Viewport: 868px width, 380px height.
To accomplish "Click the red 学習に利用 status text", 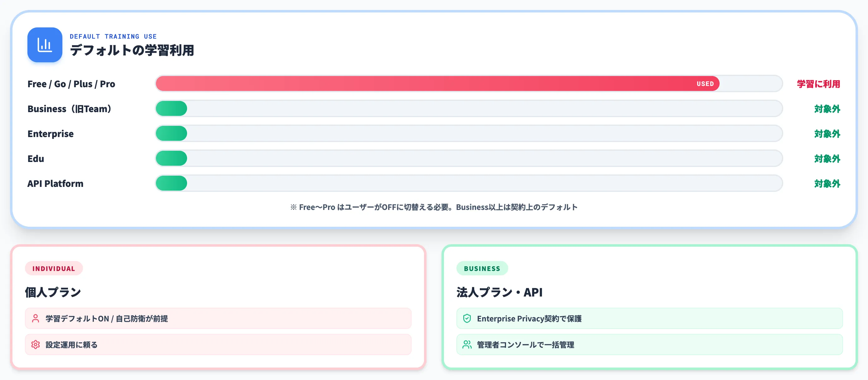I will click(819, 84).
